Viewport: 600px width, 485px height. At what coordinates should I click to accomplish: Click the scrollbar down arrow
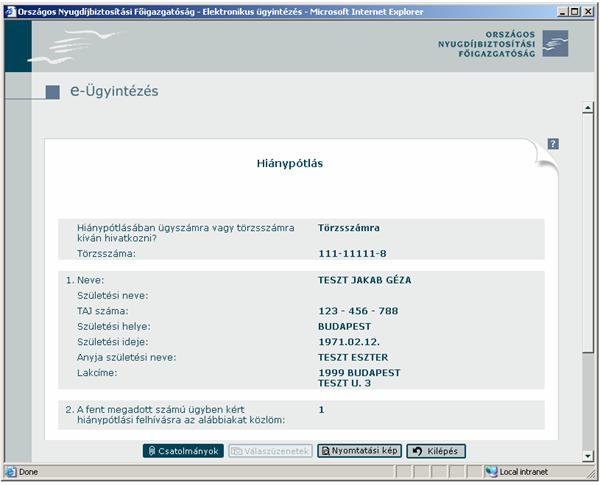coord(587,456)
